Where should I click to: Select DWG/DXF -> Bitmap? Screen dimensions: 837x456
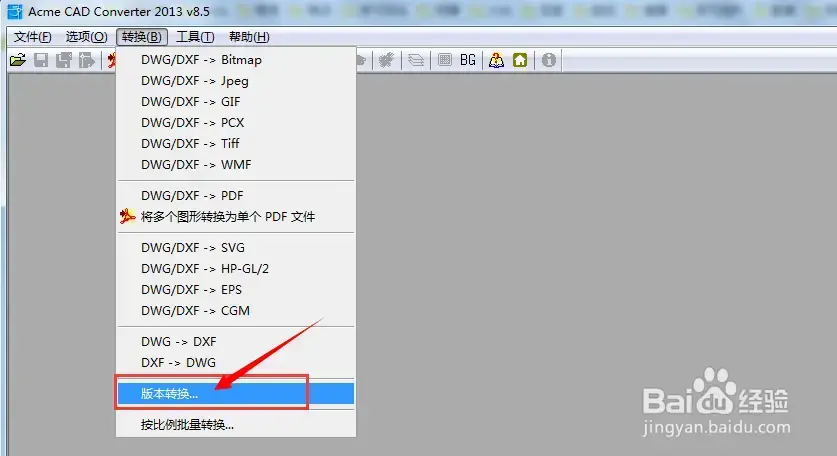pos(235,60)
